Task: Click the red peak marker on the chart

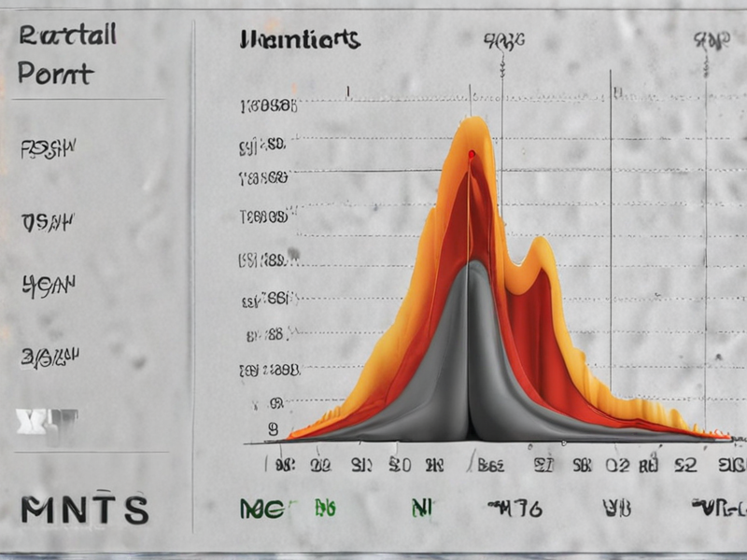Action: tap(472, 154)
